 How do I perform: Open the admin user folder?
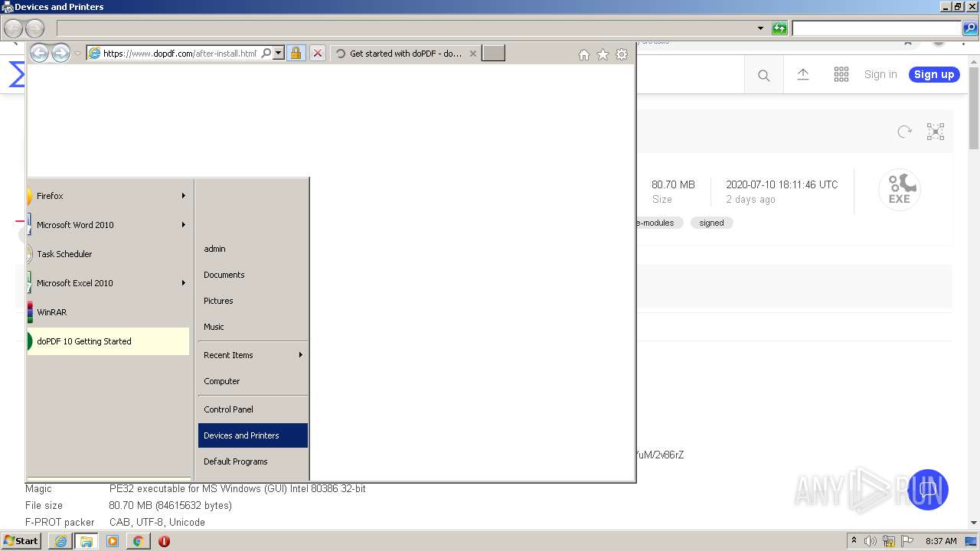253,249
